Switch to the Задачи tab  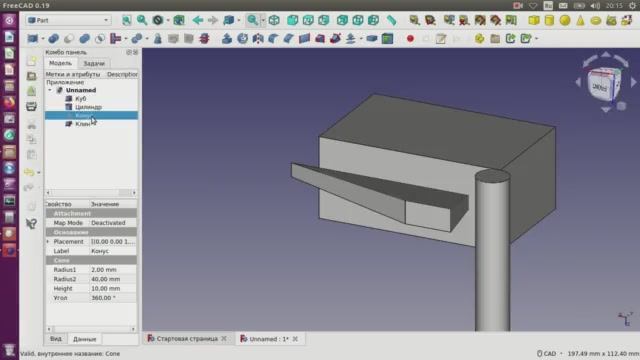pyautogui.click(x=94, y=64)
